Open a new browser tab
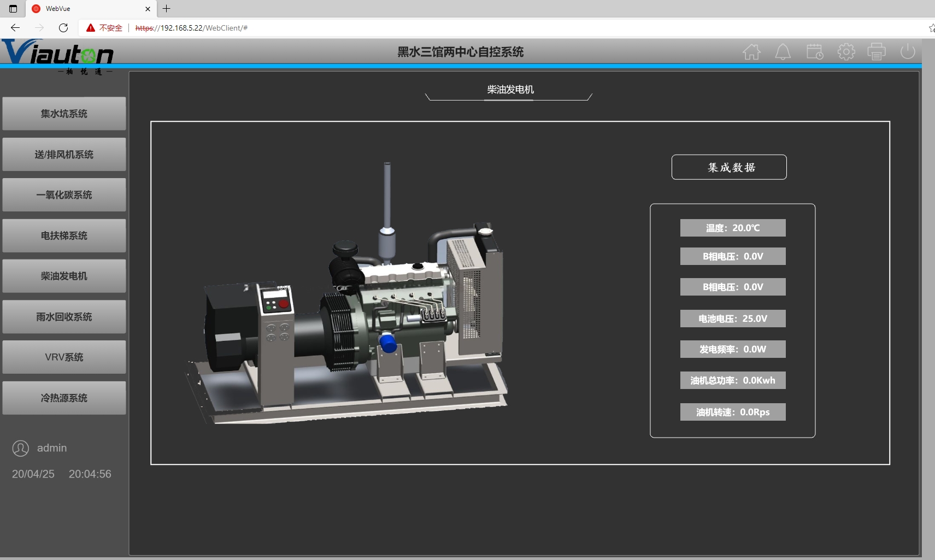Screen dimensions: 935x560 (167, 9)
